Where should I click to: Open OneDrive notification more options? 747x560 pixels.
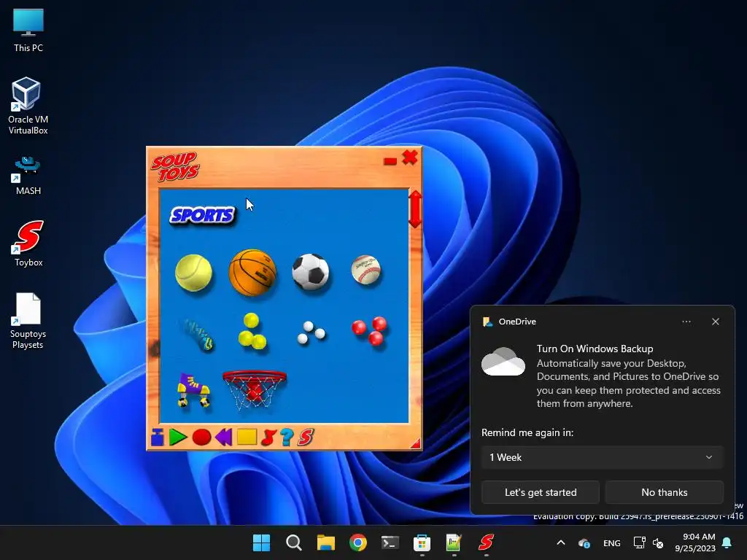pyautogui.click(x=686, y=322)
